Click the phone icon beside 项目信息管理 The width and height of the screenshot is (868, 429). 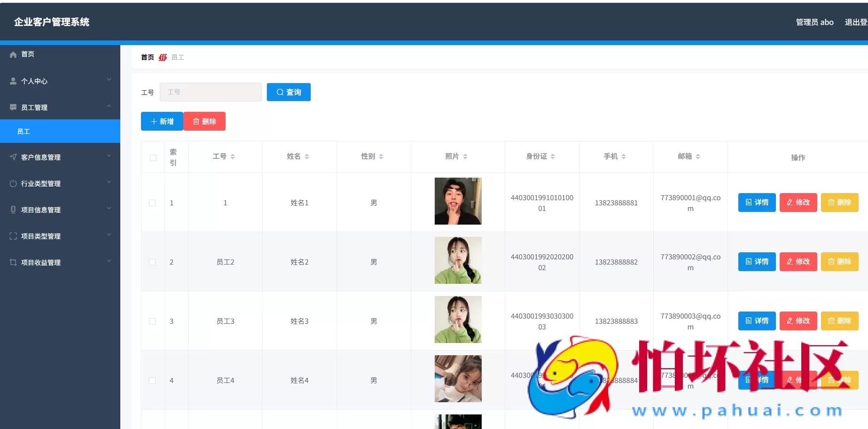[13, 209]
